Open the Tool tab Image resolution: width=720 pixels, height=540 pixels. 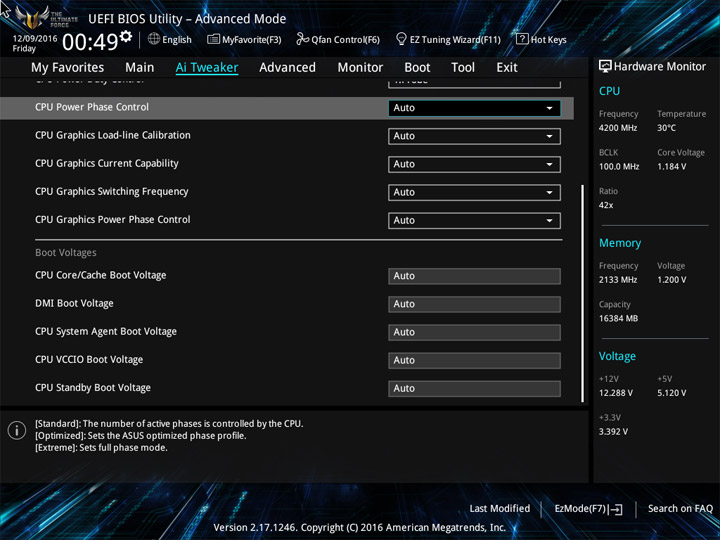[x=463, y=68]
